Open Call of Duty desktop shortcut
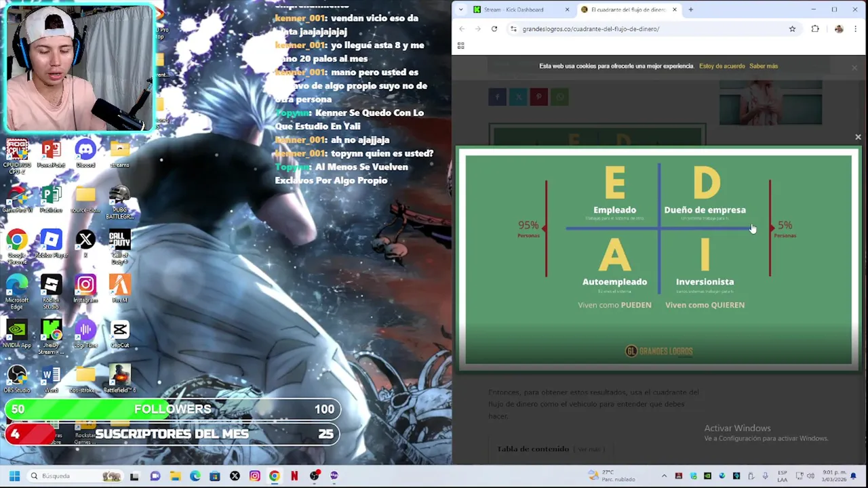 pyautogui.click(x=119, y=247)
